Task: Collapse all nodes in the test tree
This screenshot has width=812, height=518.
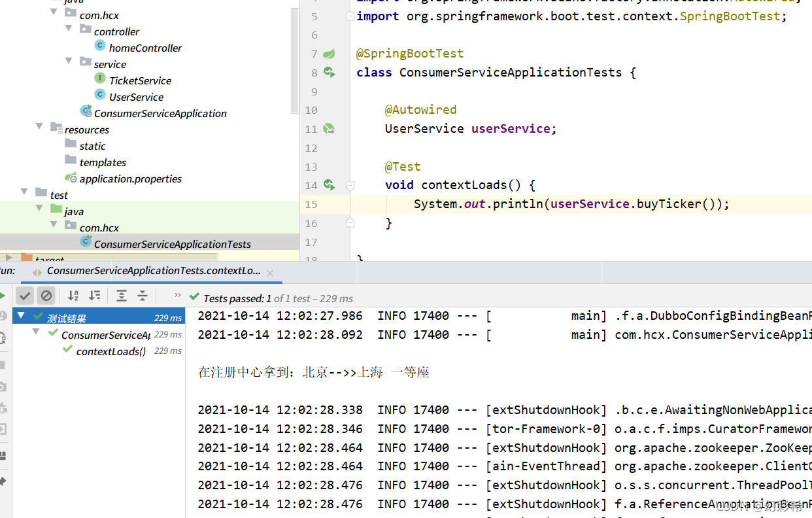Action: 143,296
